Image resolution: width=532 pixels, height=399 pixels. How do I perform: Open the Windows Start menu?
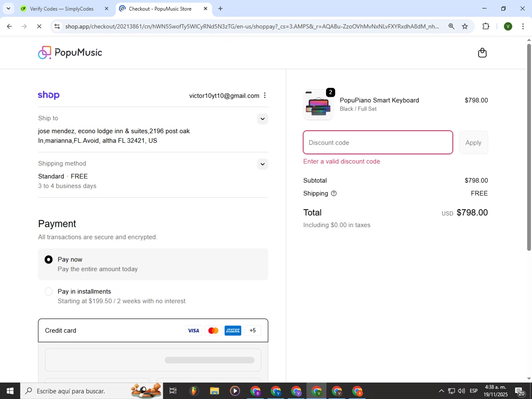10,391
